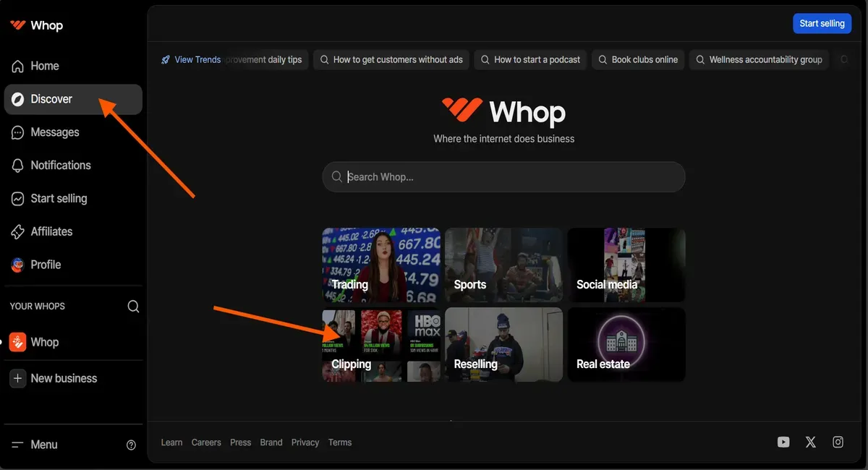
Task: Select Start selling in the sidebar
Action: [62, 198]
